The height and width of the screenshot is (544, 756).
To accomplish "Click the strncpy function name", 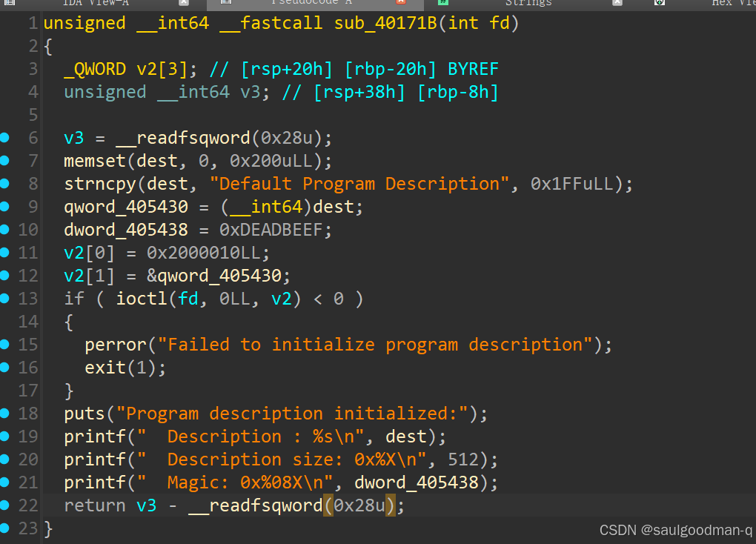I will (x=100, y=184).
